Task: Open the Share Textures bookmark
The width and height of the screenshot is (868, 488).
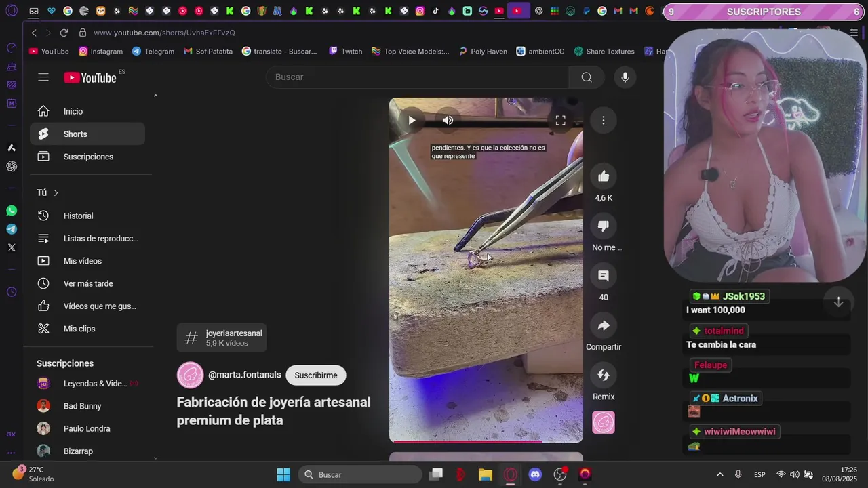Action: pos(604,52)
